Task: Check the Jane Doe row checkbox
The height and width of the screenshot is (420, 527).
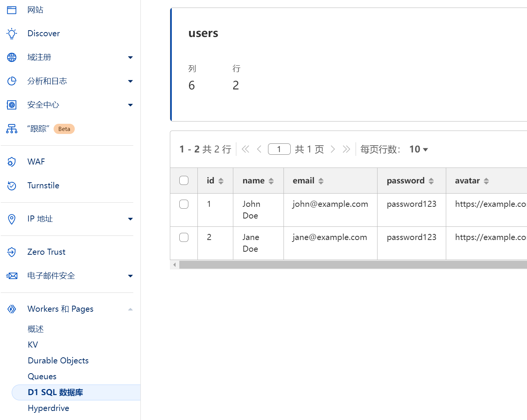Action: [184, 237]
